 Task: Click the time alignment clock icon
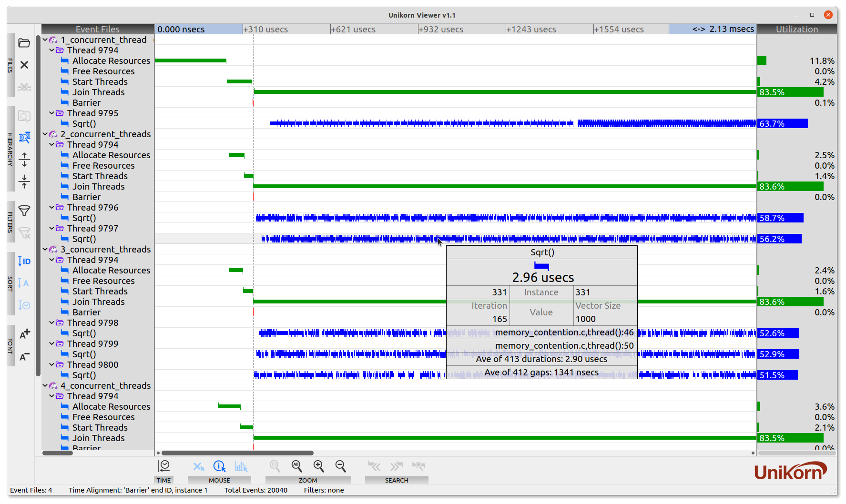pyautogui.click(x=163, y=466)
